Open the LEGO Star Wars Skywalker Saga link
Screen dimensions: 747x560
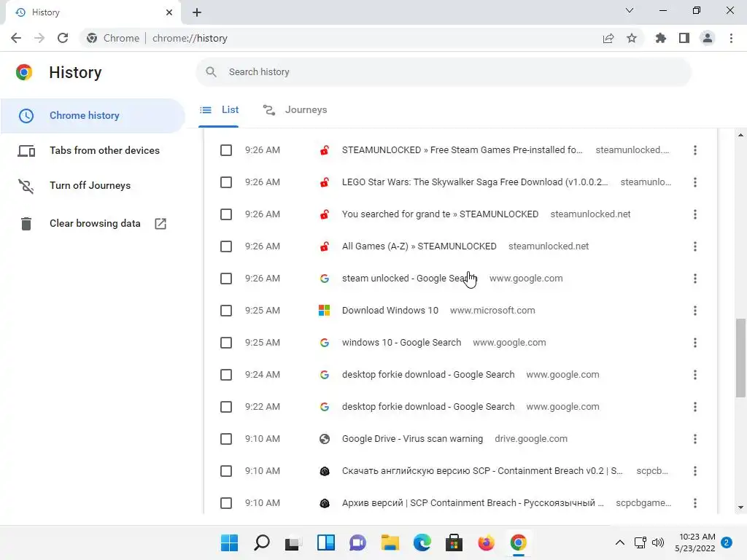point(475,182)
